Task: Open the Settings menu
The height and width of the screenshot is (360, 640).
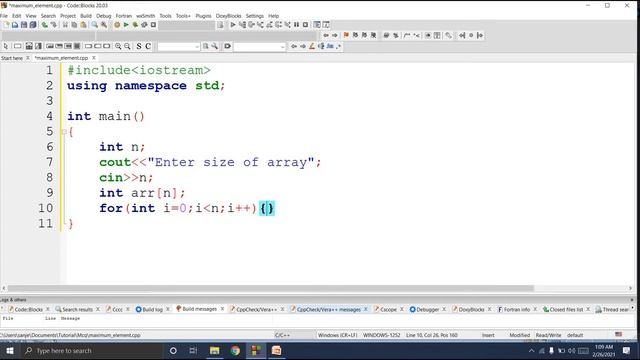Action: pos(255,16)
